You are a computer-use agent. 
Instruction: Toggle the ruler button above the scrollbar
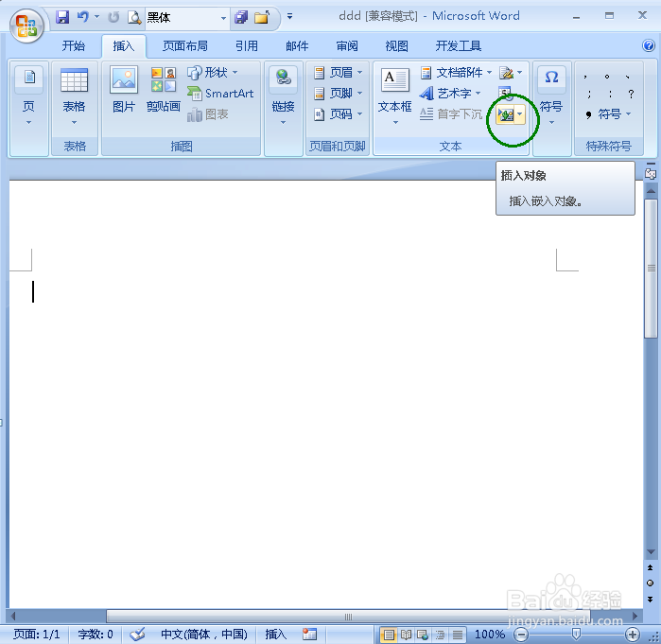pyautogui.click(x=651, y=173)
